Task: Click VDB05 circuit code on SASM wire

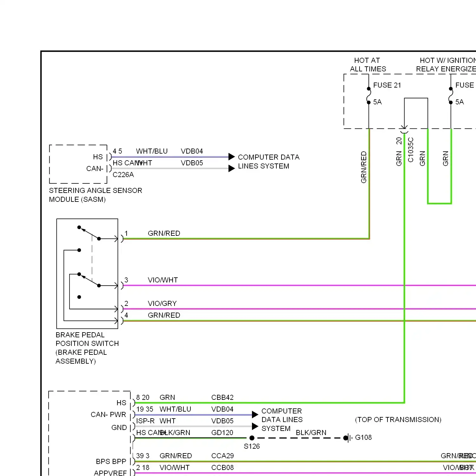Action: pyautogui.click(x=192, y=163)
